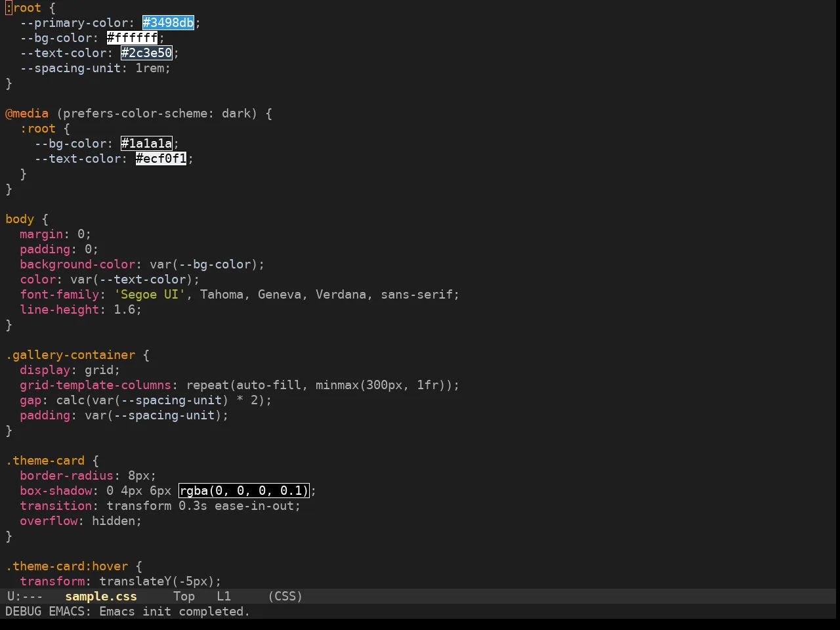Click the grid-template-columns property
The height and width of the screenshot is (630, 840).
[95, 385]
